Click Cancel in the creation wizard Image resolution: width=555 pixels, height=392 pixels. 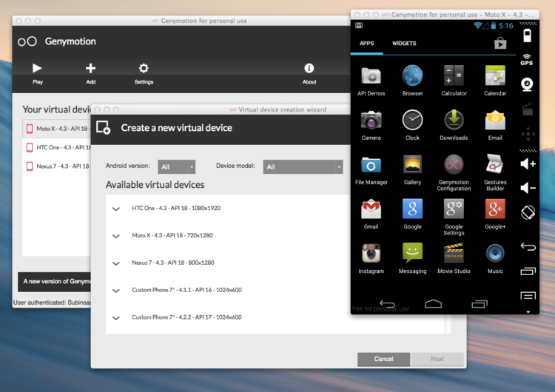pyautogui.click(x=383, y=359)
